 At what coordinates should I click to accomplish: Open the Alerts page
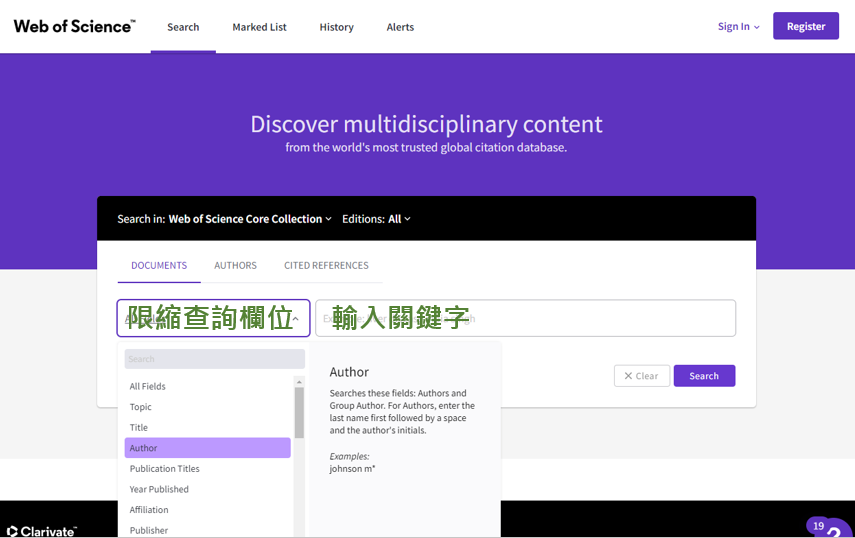pos(400,27)
